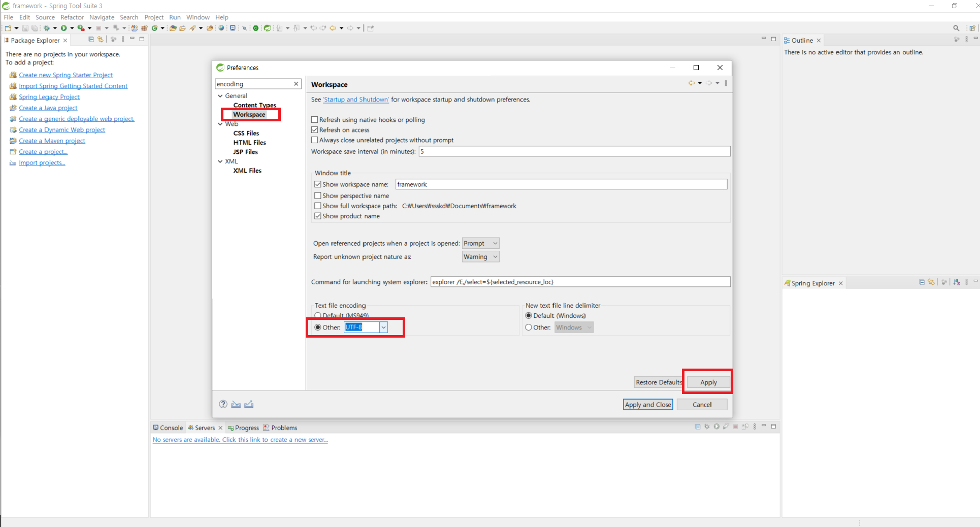The height and width of the screenshot is (527, 980).
Task: Click the Cancel button in Preferences
Action: pos(702,405)
